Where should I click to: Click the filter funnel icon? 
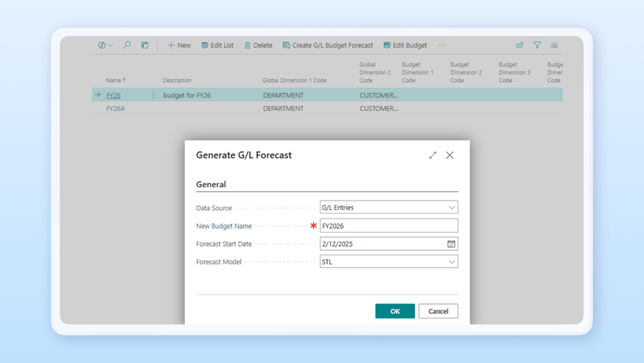pyautogui.click(x=537, y=45)
